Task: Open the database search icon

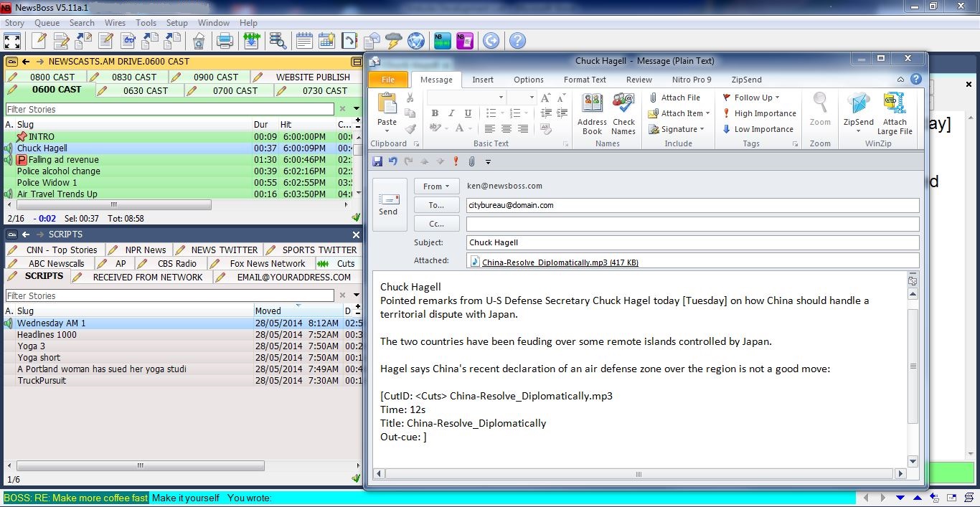Action: tap(278, 40)
